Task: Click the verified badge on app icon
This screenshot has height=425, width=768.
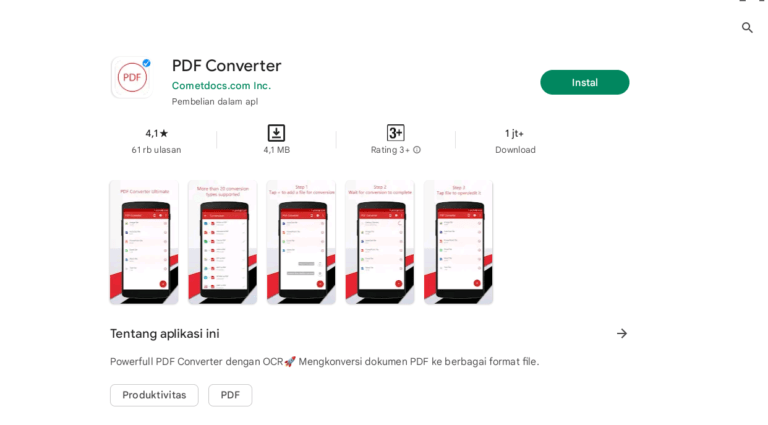Action: pos(146,63)
